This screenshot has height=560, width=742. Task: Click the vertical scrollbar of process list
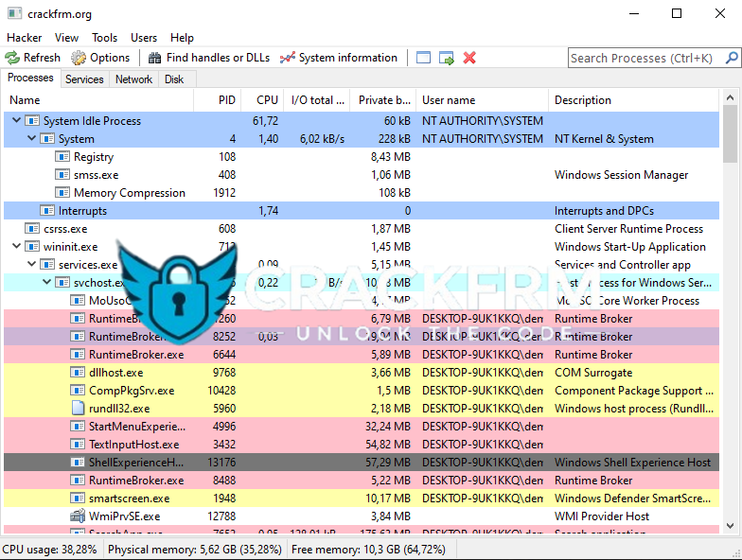(x=730, y=331)
